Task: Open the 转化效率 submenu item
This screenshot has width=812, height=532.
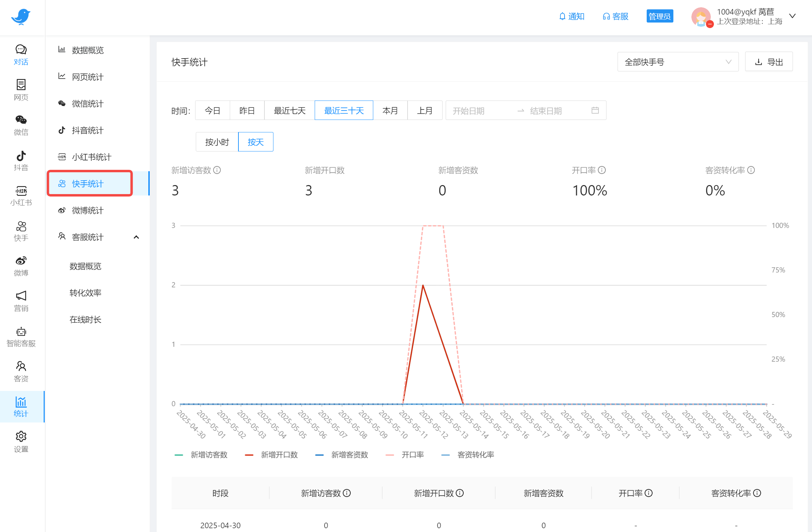Action: pos(85,293)
